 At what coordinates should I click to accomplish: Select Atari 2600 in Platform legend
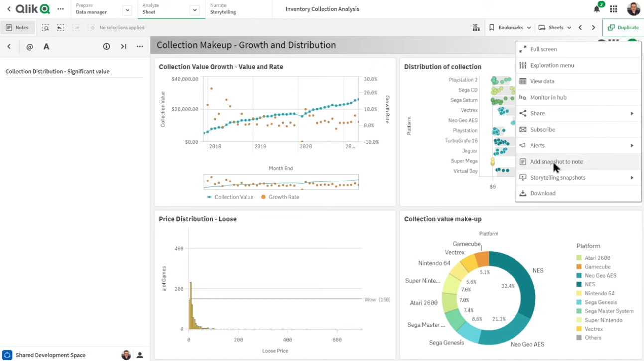[x=593, y=258]
